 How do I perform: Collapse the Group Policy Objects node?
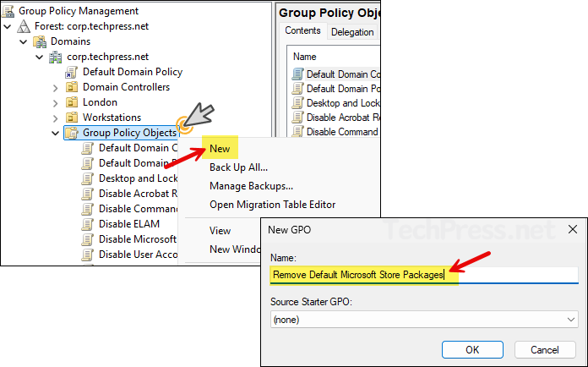[56, 134]
